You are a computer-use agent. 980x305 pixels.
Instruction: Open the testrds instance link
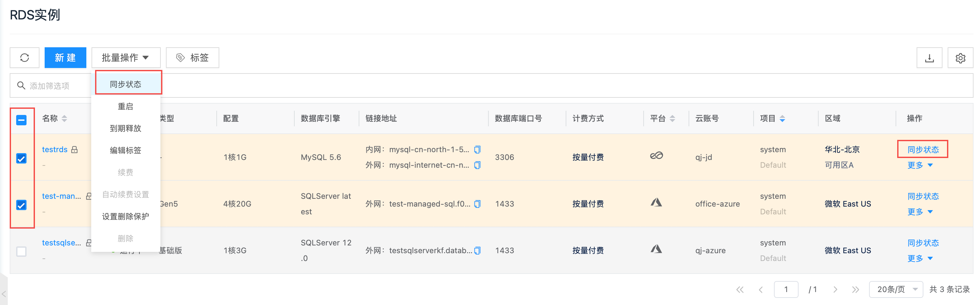tap(54, 149)
